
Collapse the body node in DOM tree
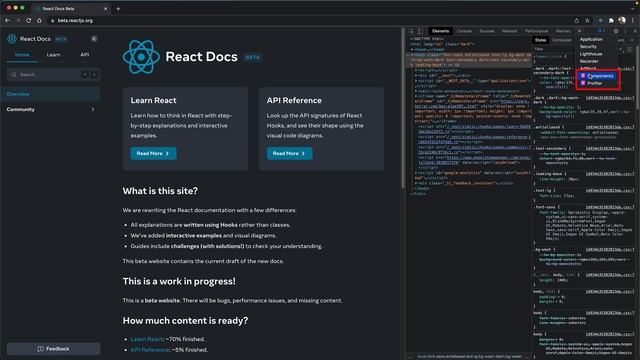pos(412,55)
